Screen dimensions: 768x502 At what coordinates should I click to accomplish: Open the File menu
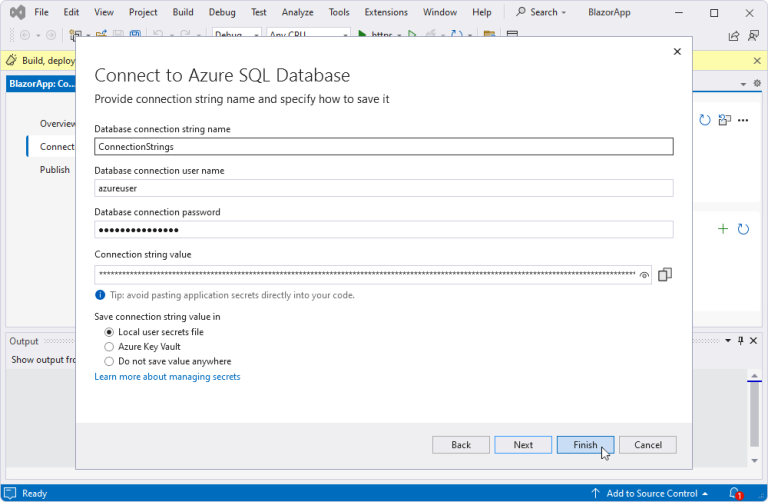[41, 12]
